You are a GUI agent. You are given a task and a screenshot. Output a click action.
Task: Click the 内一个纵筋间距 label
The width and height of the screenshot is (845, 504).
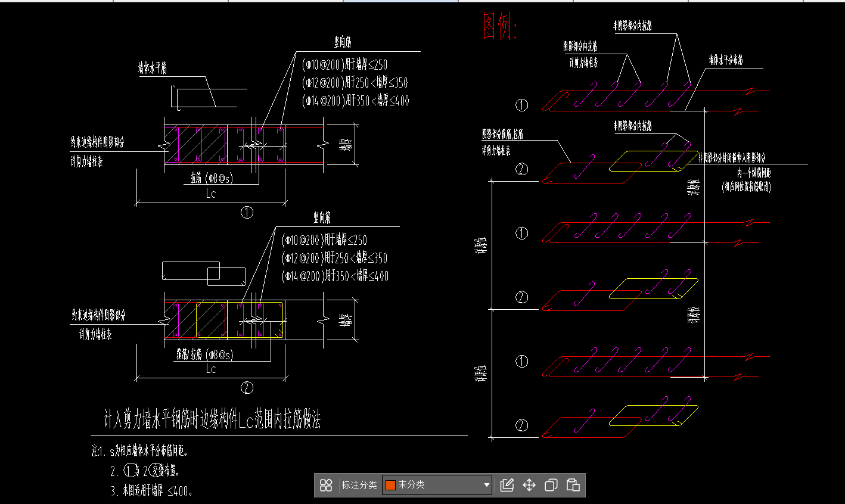pyautogui.click(x=754, y=173)
